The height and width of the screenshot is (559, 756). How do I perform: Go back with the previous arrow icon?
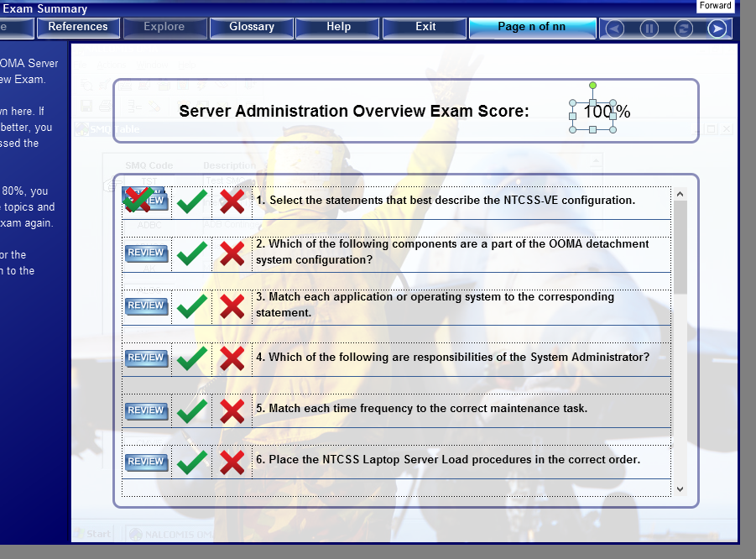(615, 29)
